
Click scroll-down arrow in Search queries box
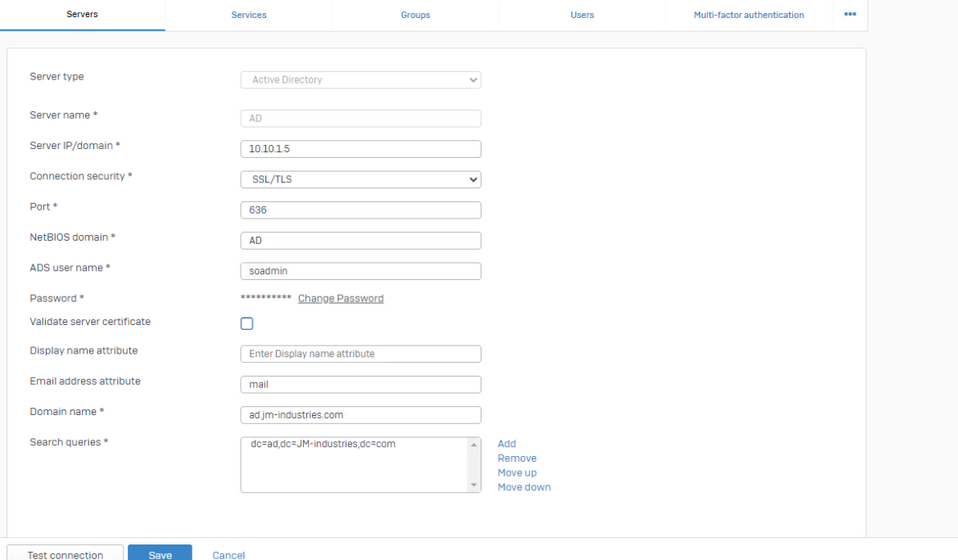tap(474, 485)
